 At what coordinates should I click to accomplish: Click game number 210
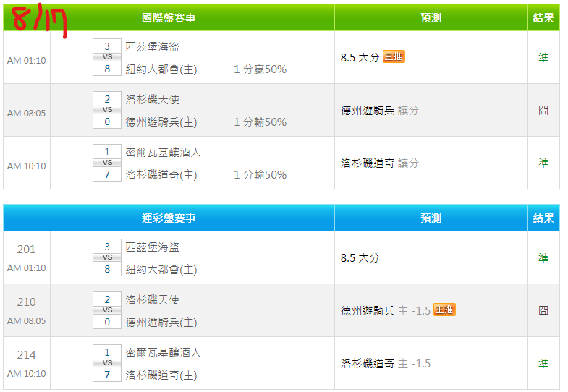[x=27, y=302]
